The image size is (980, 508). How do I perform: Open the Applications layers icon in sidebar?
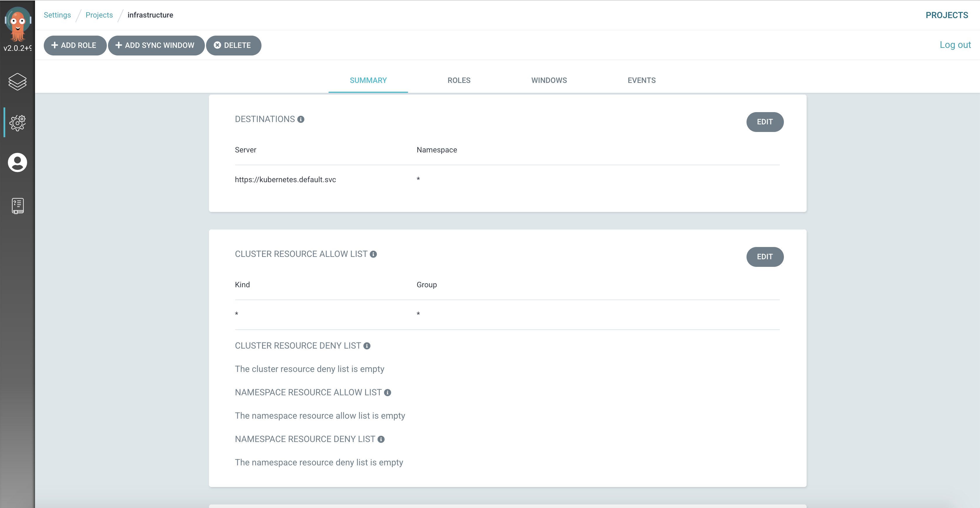(x=18, y=81)
